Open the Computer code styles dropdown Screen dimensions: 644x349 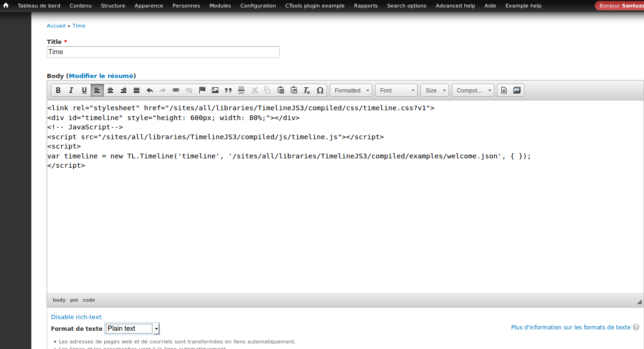[473, 90]
